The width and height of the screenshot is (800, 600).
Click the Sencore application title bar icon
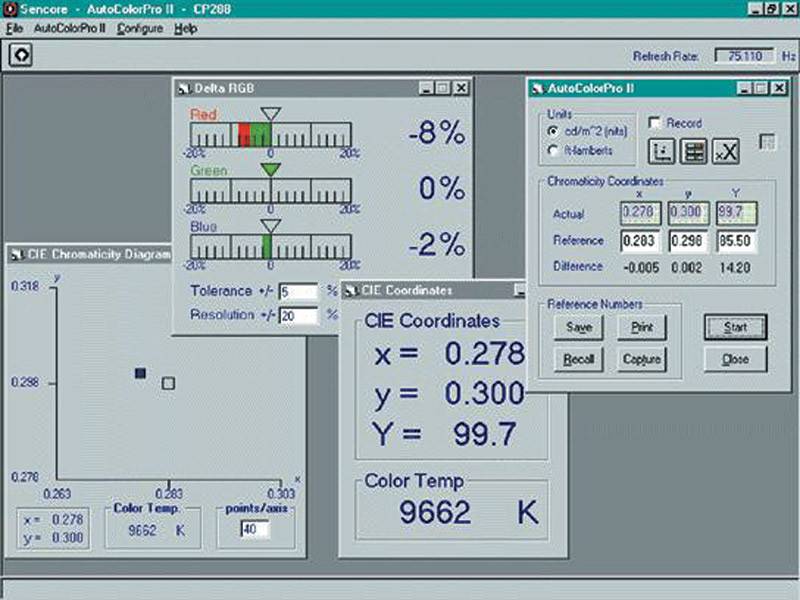9,9
